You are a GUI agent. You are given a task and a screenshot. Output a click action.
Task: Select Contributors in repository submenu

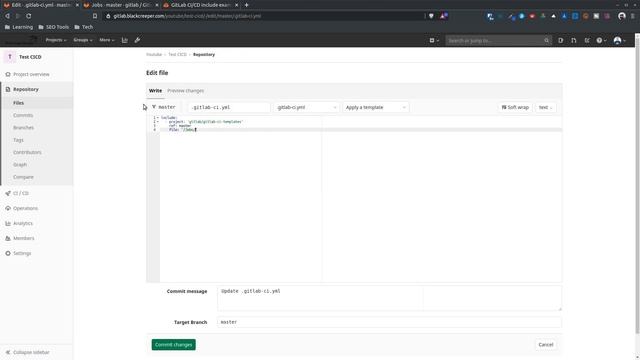(27, 152)
